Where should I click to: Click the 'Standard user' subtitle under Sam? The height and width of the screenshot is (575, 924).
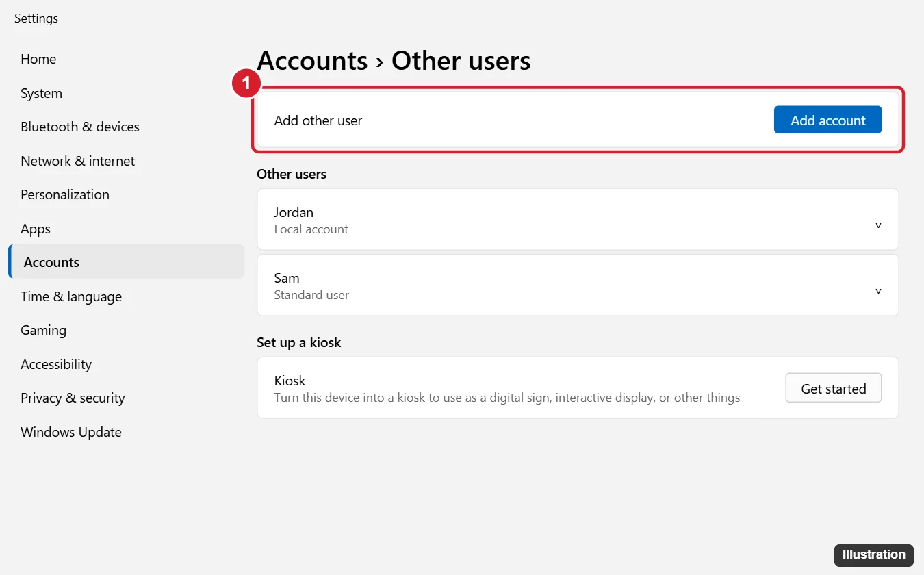coord(311,295)
